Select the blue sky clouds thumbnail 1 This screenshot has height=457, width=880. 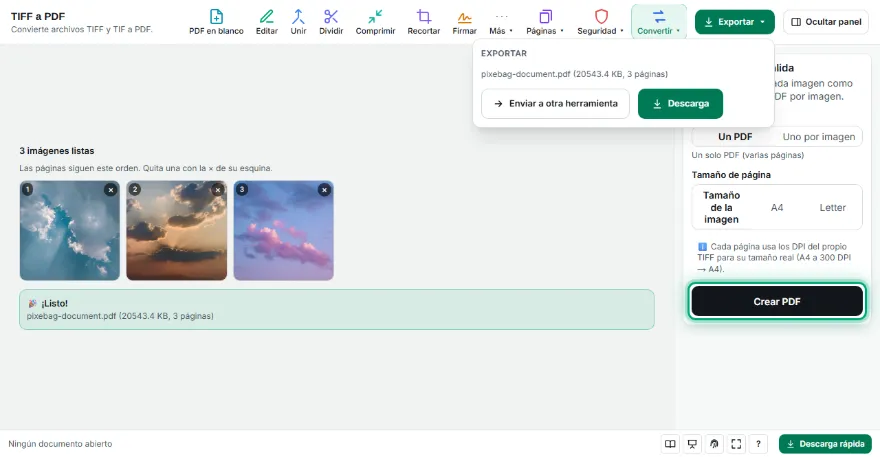coord(70,230)
